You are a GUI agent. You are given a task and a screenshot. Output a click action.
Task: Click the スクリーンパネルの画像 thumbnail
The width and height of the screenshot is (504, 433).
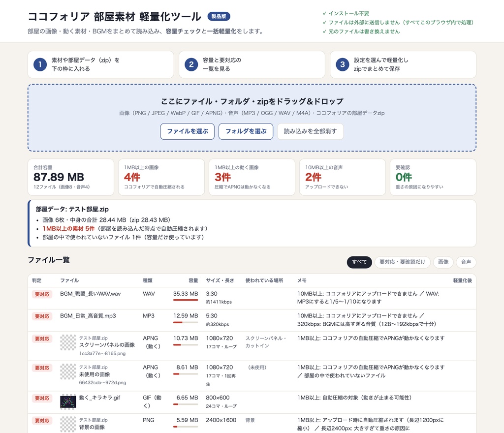tap(68, 342)
